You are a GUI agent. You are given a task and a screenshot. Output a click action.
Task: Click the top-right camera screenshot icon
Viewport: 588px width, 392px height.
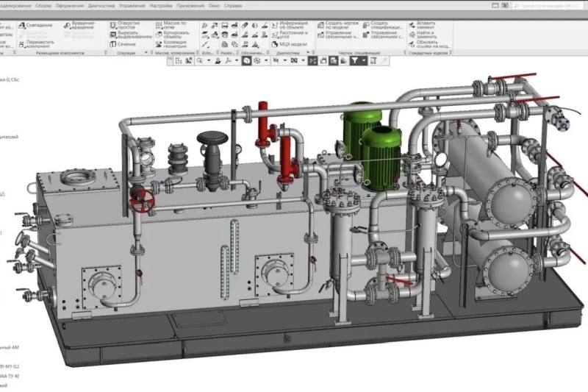pos(505,6)
